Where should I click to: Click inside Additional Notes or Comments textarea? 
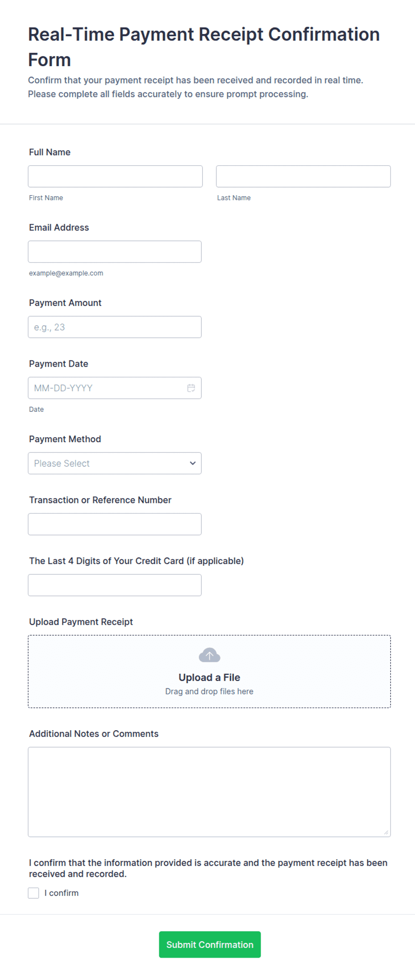pyautogui.click(x=209, y=792)
